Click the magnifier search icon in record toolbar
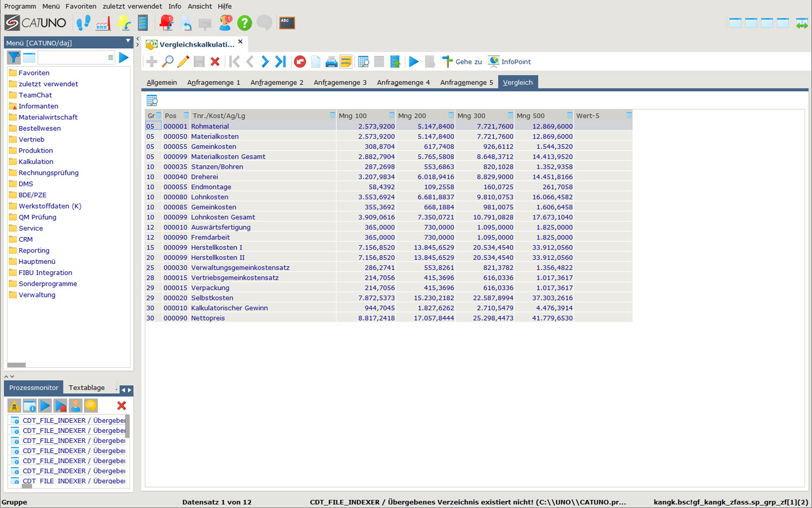This screenshot has width=812, height=508. point(168,62)
